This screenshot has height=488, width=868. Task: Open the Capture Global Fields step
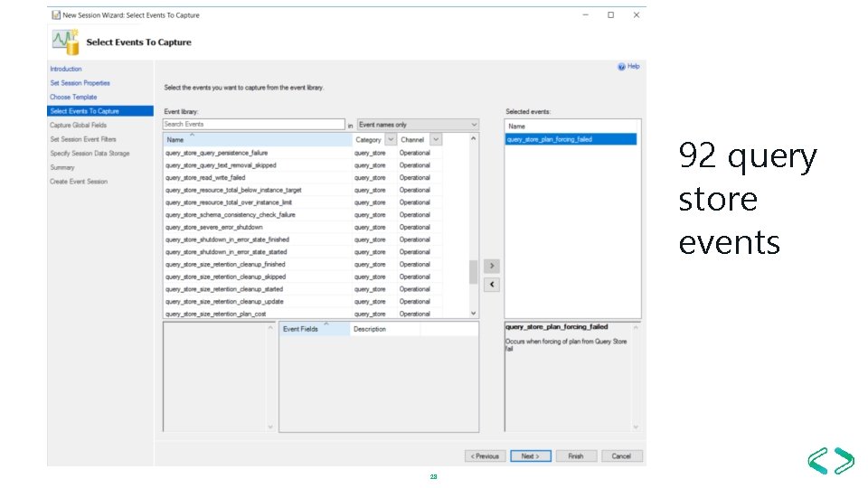point(78,125)
